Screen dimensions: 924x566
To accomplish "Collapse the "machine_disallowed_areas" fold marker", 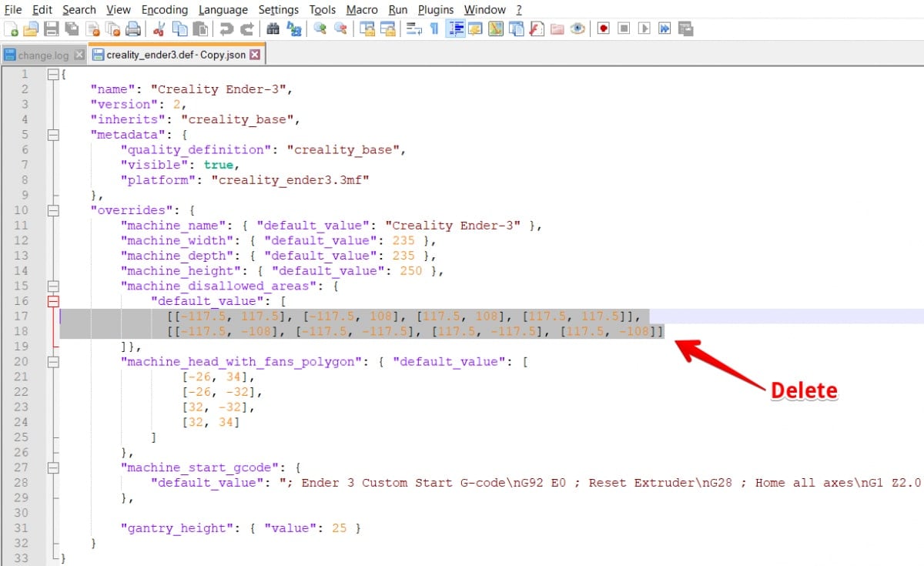I will [53, 286].
